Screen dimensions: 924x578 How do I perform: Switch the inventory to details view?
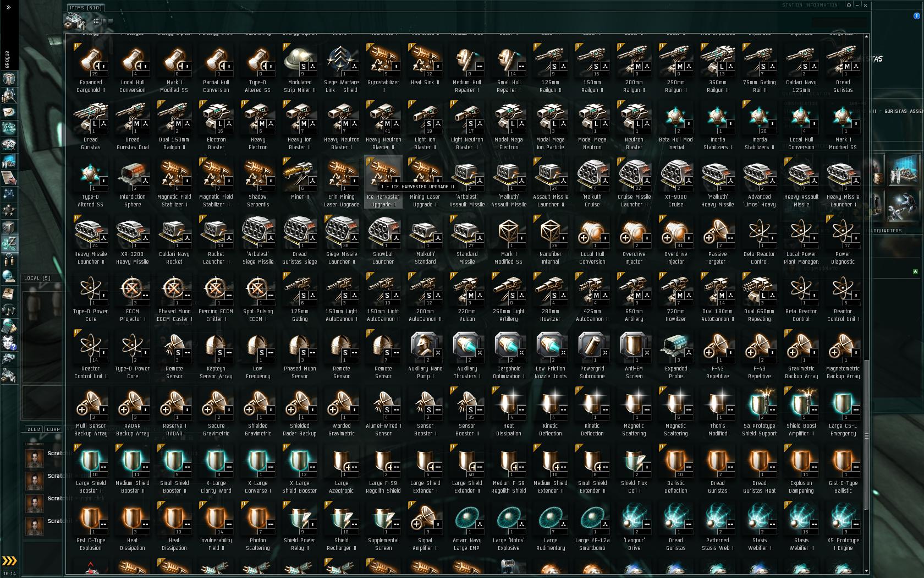point(103,21)
